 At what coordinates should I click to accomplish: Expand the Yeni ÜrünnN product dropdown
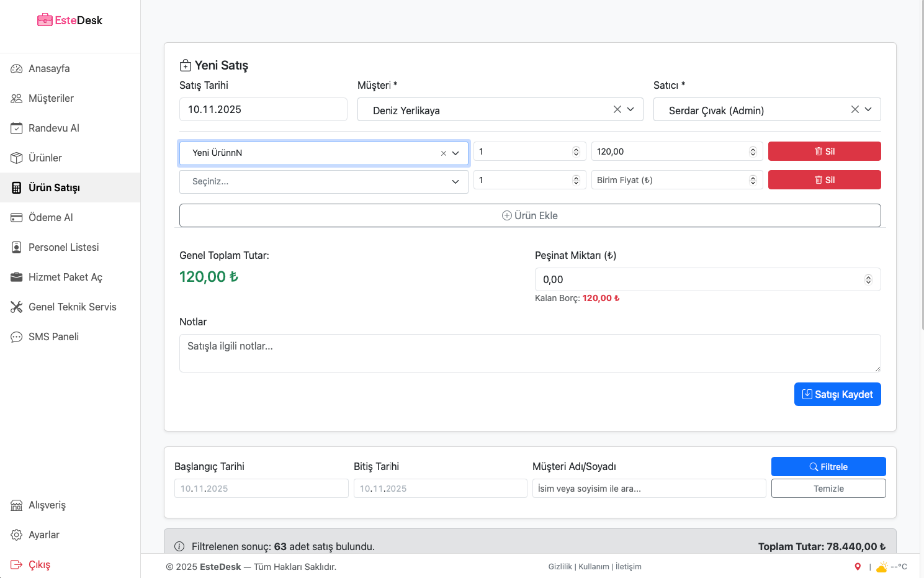455,153
